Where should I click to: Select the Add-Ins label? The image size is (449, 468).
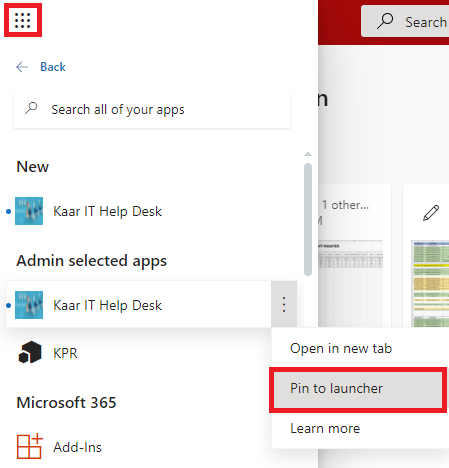tap(77, 447)
